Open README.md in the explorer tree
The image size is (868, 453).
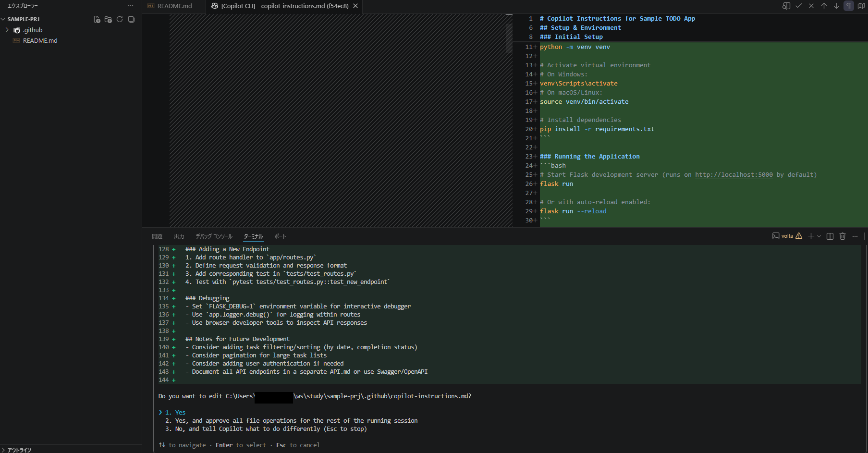click(40, 40)
